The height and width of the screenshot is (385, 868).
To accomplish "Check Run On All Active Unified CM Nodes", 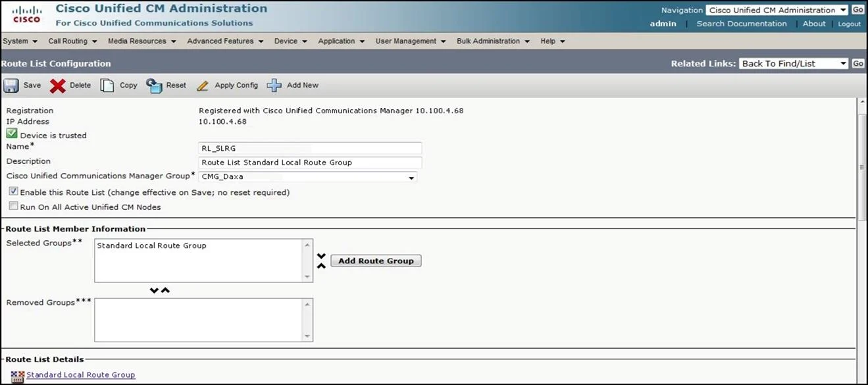I will [13, 206].
